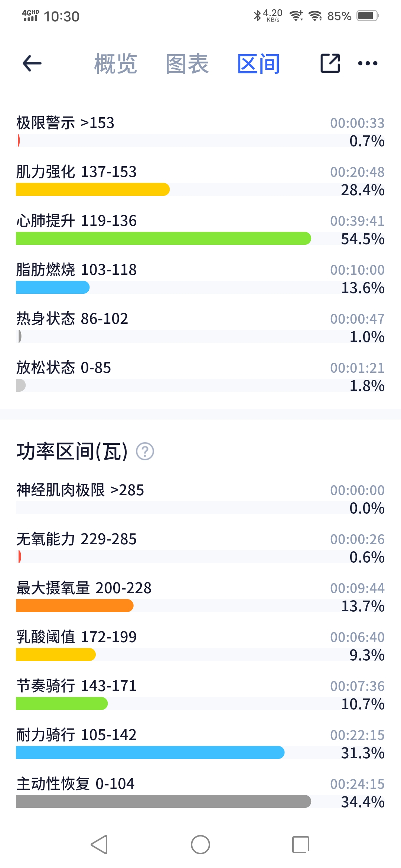401x868 pixels.
Task: Tap the blue 耐力骑行 105-142 bar
Action: tap(150, 753)
